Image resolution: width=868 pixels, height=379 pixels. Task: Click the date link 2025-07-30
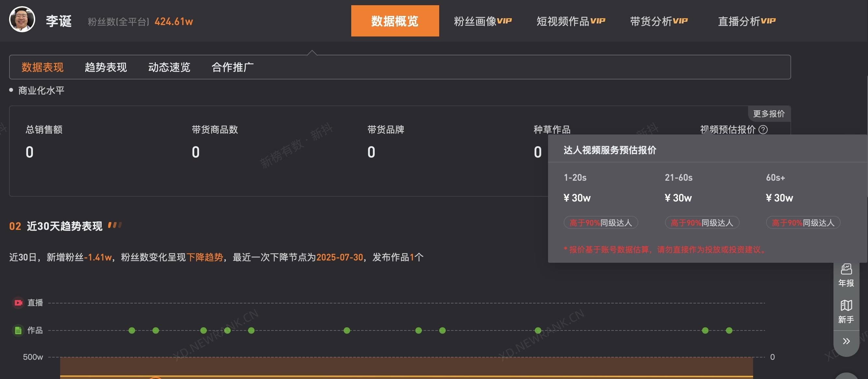[x=340, y=257]
